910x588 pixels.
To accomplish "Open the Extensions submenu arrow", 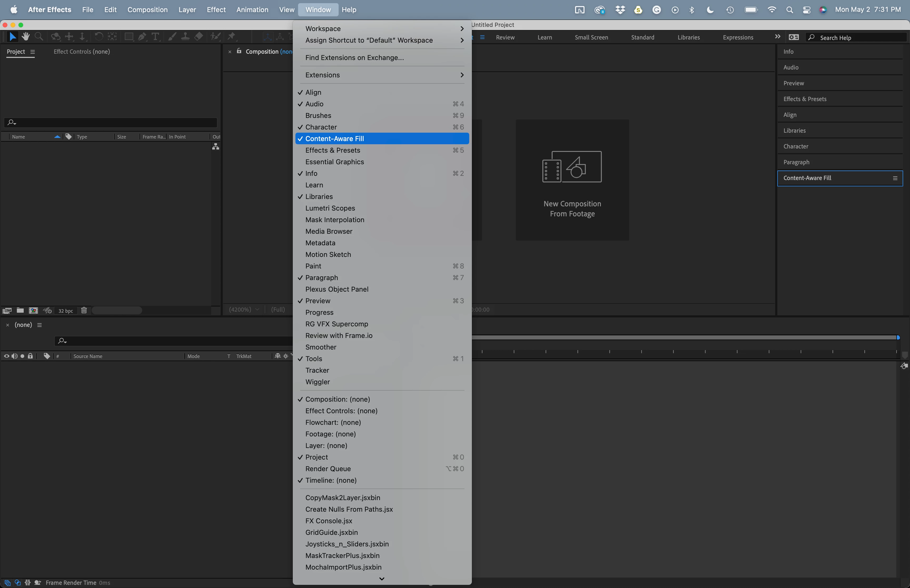I will [462, 75].
